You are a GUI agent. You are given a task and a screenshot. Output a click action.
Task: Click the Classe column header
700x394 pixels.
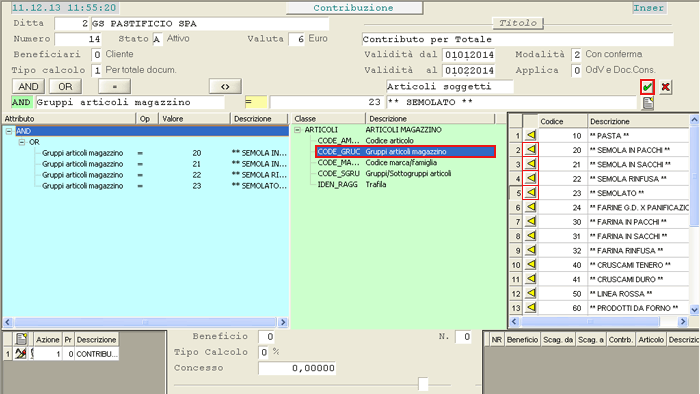329,119
